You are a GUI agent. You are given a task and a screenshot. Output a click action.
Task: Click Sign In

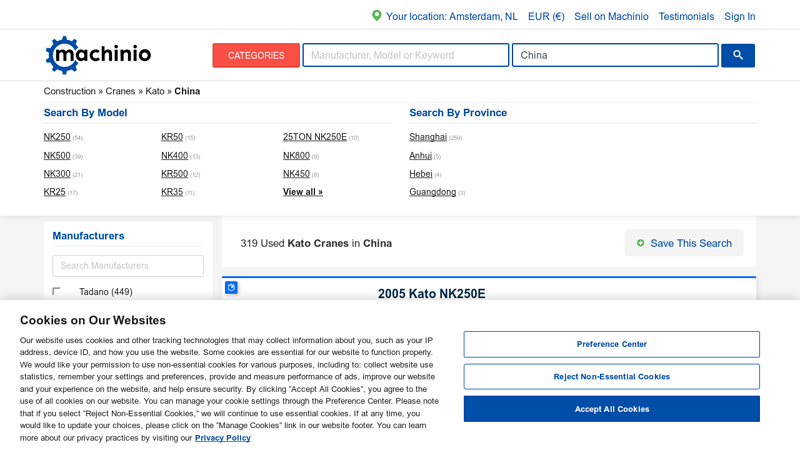740,16
